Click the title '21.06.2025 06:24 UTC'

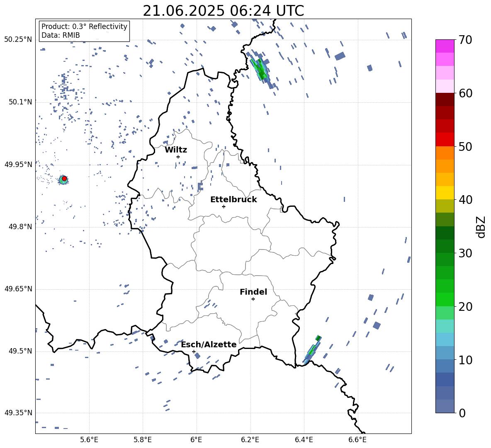click(x=223, y=11)
